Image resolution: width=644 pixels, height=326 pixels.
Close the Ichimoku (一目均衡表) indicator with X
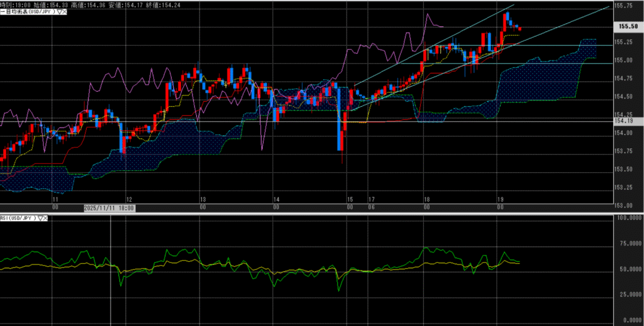65,11
